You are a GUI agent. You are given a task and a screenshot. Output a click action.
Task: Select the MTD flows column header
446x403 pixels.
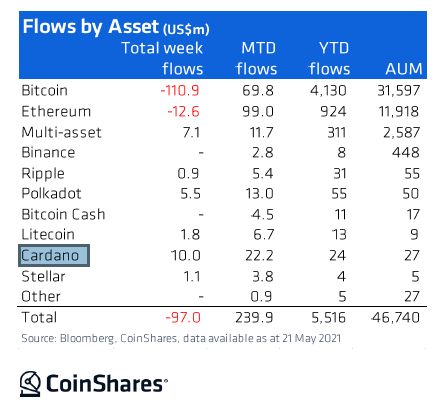(x=256, y=58)
